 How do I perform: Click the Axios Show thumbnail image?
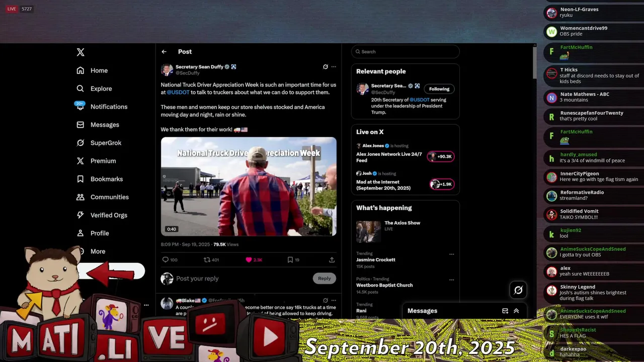tap(368, 232)
